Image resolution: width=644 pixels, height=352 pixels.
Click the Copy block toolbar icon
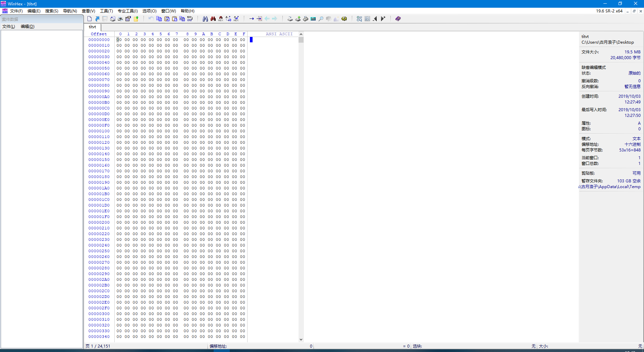(159, 19)
